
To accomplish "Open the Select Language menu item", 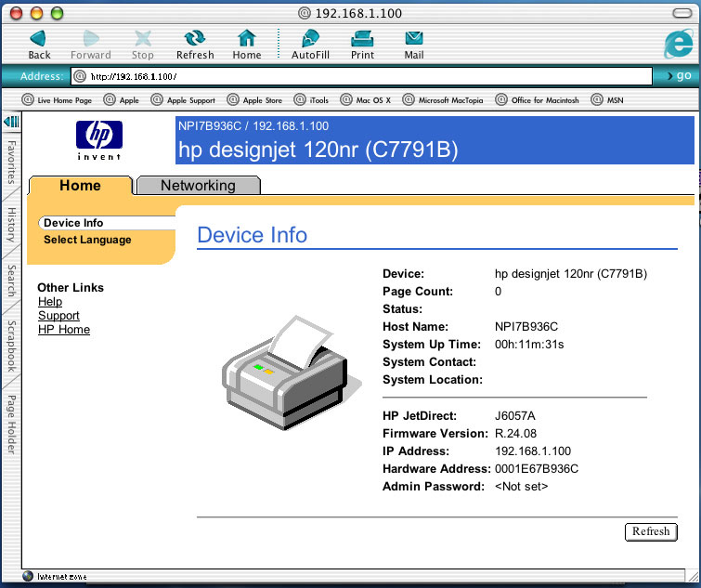I will (87, 240).
